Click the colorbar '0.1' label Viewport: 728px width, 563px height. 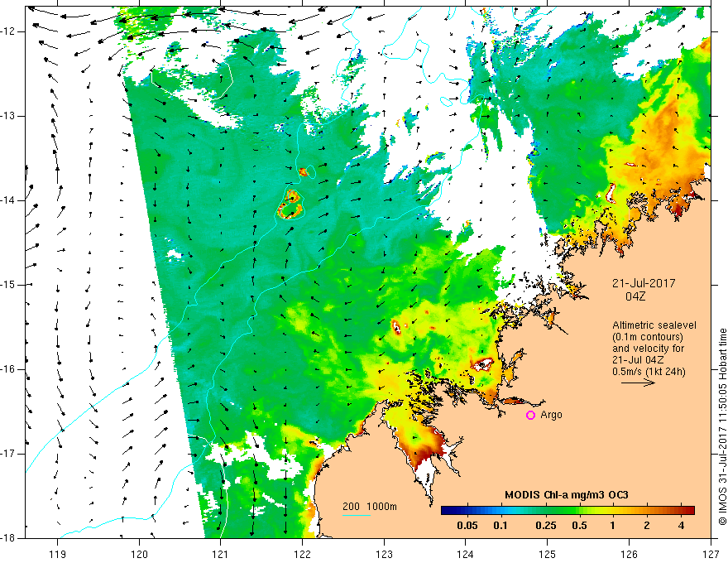click(500, 526)
